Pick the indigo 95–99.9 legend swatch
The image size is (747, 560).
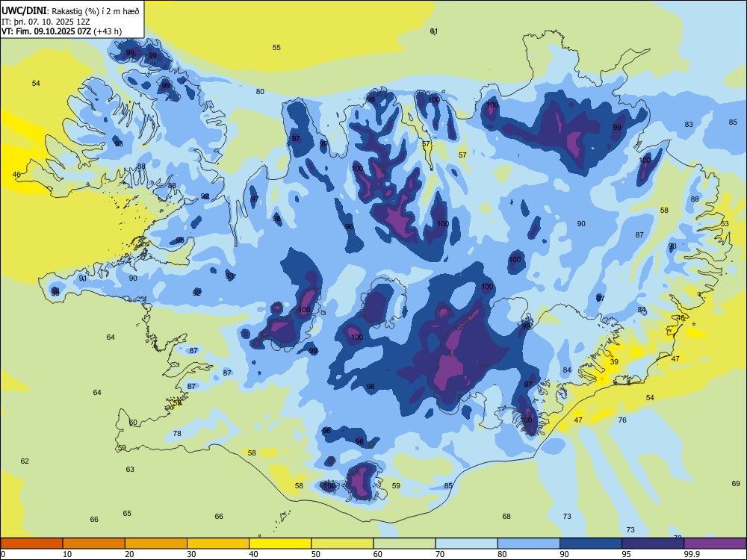click(653, 544)
